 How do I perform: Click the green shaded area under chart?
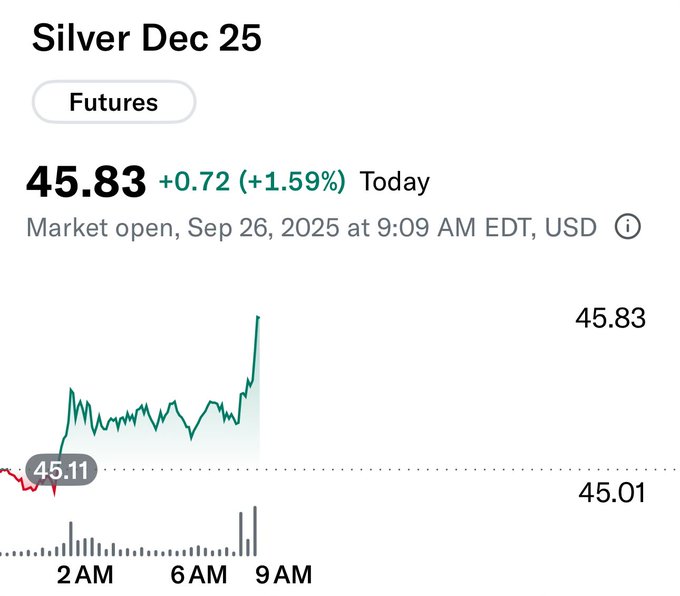pyautogui.click(x=160, y=447)
